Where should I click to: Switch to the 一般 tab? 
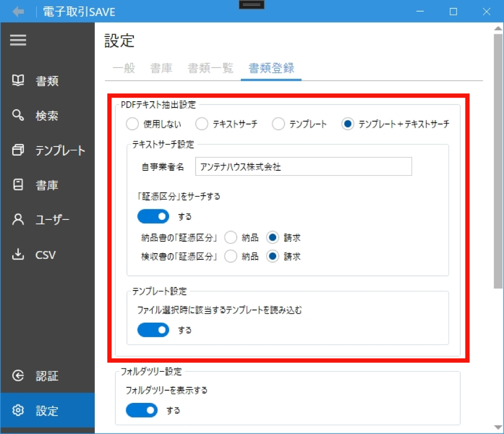[124, 68]
